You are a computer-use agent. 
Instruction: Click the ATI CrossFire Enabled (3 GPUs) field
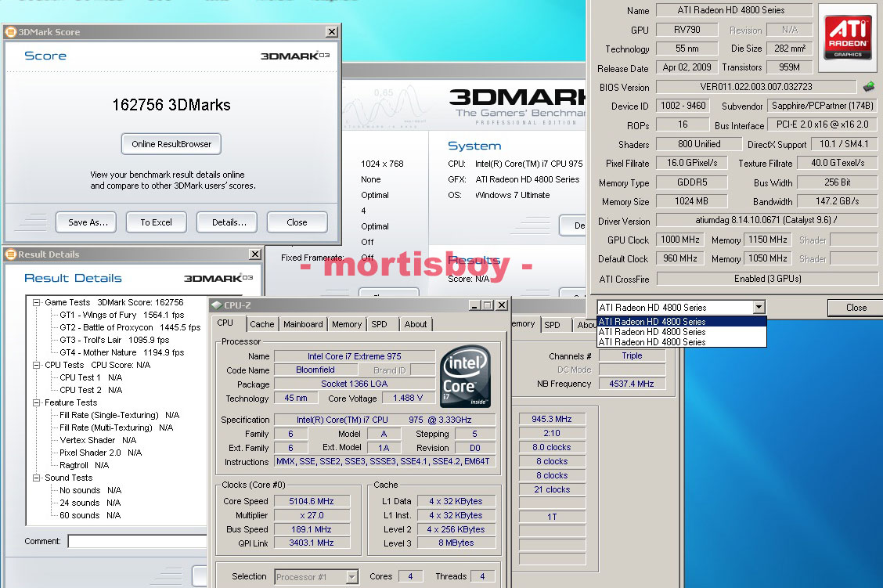click(x=767, y=279)
